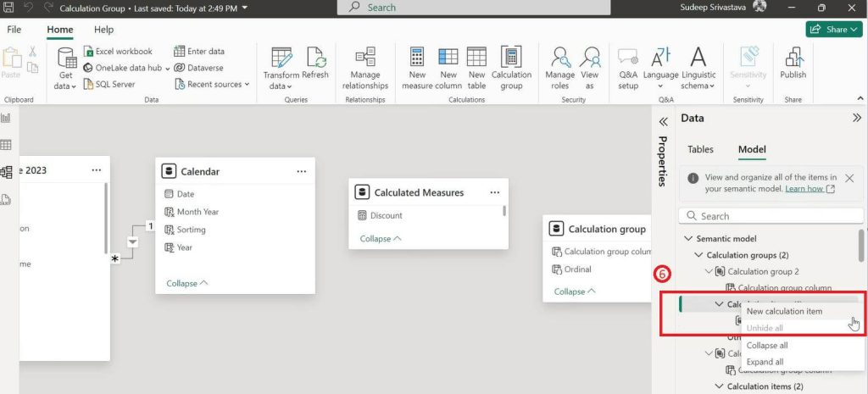Viewport: 868px width, 394px height.
Task: Open Transform data
Action: 281,69
